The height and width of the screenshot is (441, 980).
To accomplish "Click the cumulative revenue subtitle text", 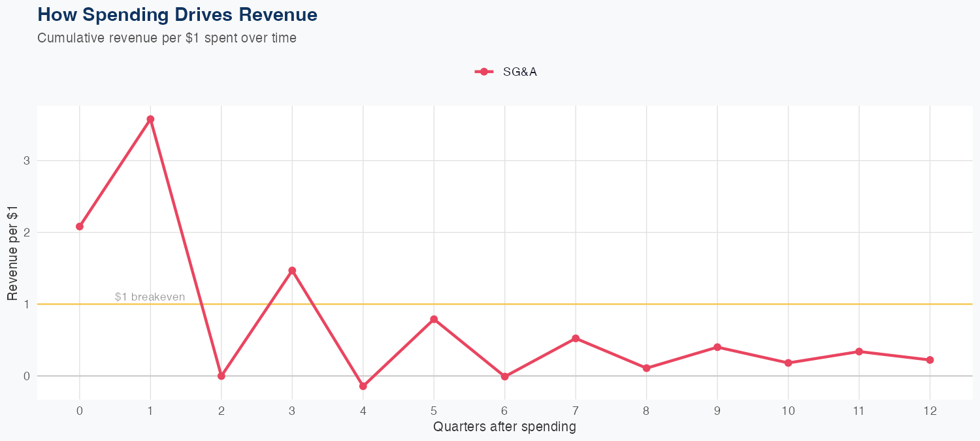I will tap(167, 38).
